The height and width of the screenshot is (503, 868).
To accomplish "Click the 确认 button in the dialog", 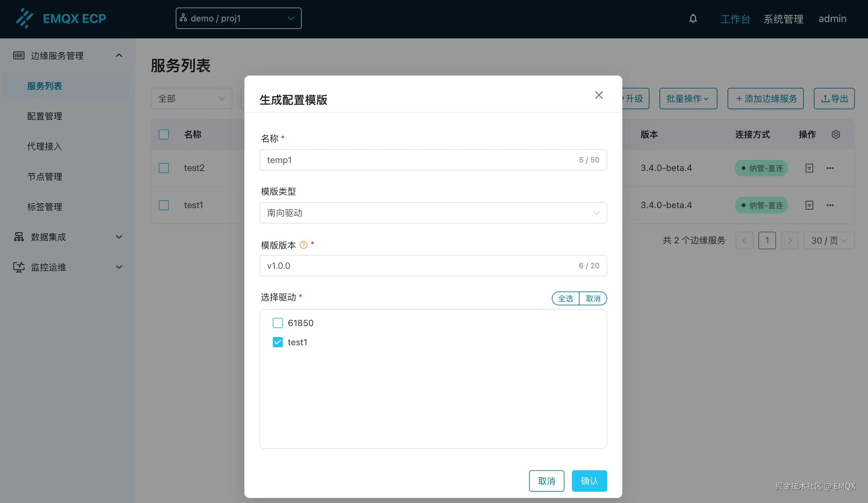I will [x=589, y=481].
